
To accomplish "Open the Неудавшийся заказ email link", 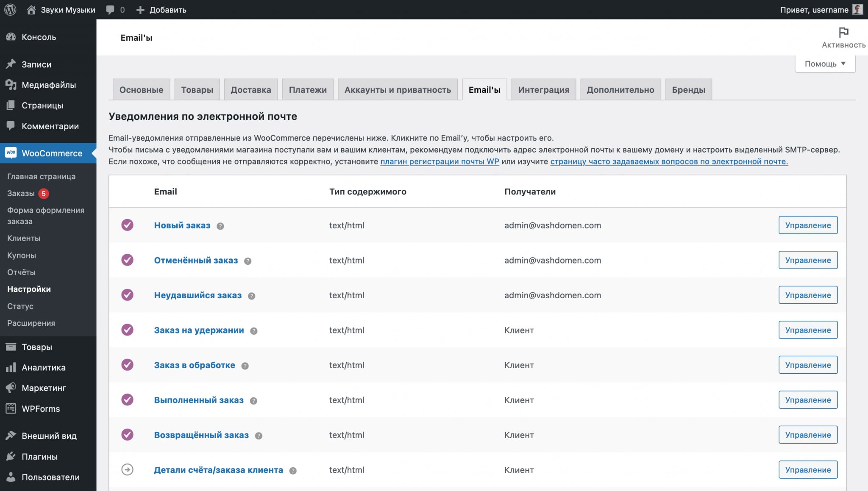I will pyautogui.click(x=198, y=295).
